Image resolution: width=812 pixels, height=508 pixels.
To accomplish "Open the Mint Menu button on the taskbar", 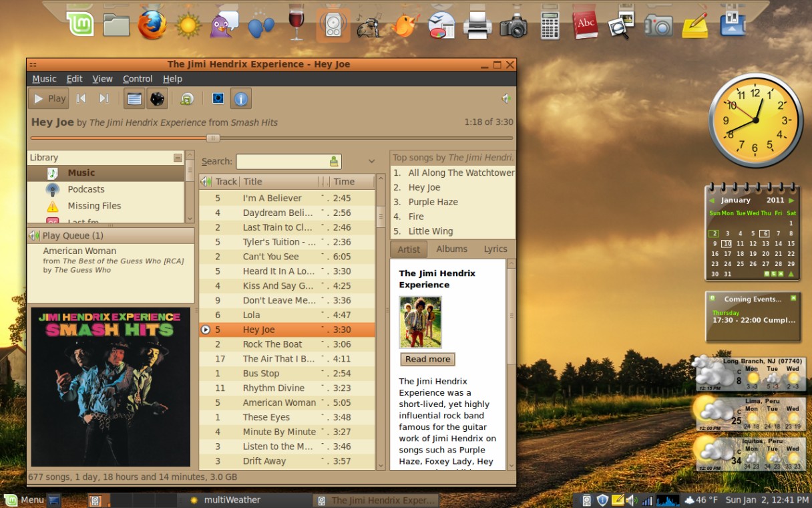I will [25, 500].
